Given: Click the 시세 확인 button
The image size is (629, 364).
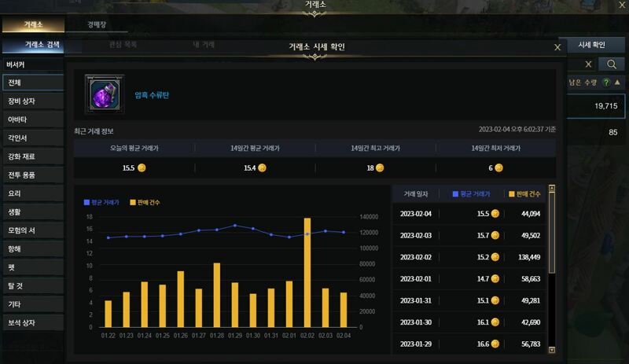Looking at the screenshot, I should point(591,45).
